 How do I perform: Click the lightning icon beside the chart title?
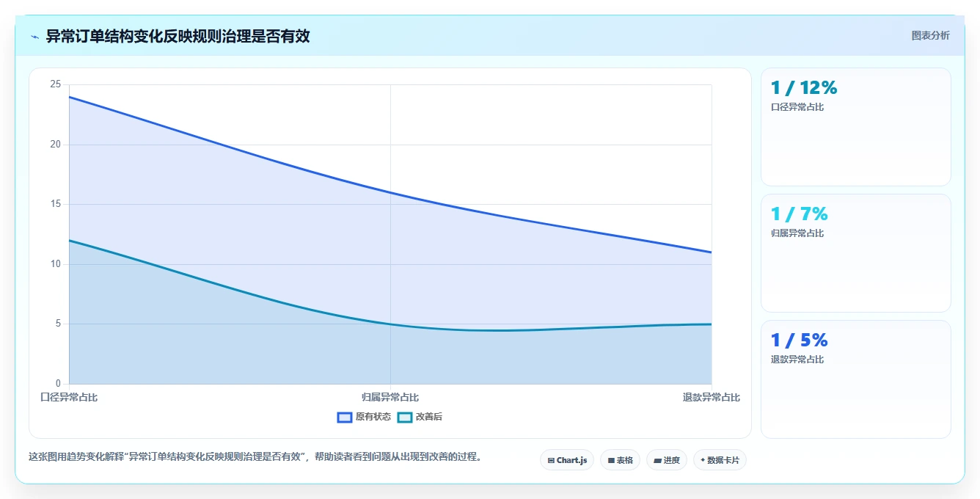tap(34, 37)
